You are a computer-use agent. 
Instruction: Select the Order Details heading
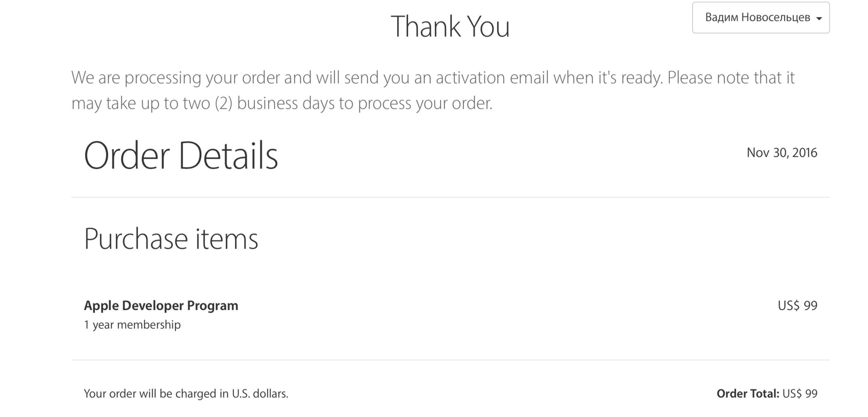pos(181,155)
